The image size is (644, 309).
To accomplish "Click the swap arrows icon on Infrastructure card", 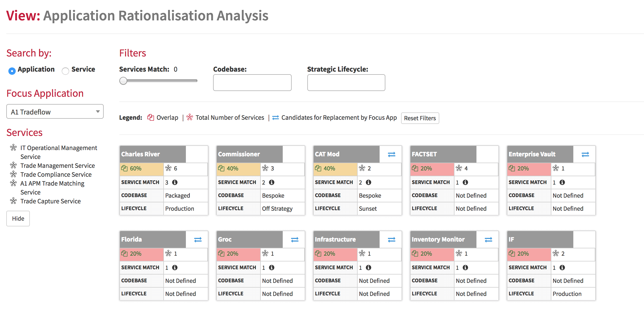I will (392, 240).
